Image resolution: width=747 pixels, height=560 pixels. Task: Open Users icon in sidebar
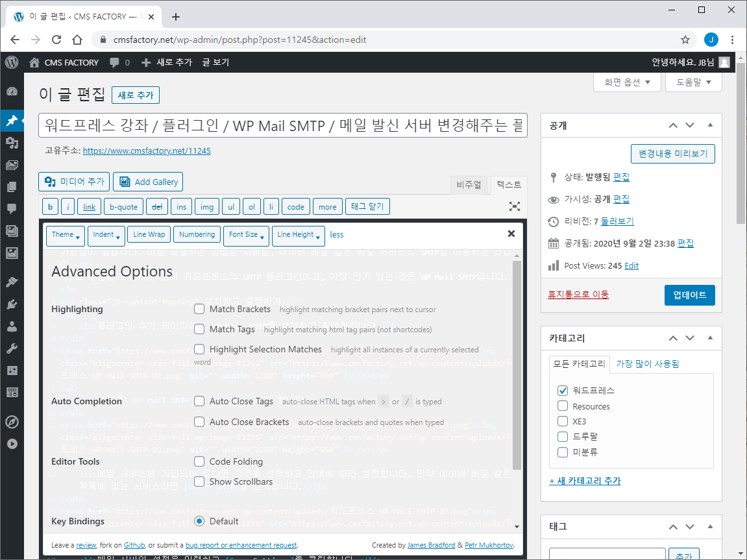click(12, 326)
